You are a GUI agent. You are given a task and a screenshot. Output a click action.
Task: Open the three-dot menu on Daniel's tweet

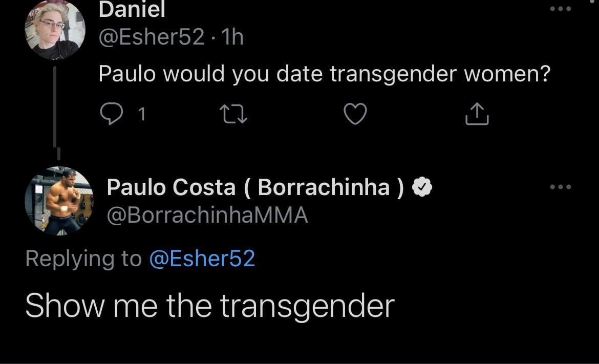pos(561,9)
